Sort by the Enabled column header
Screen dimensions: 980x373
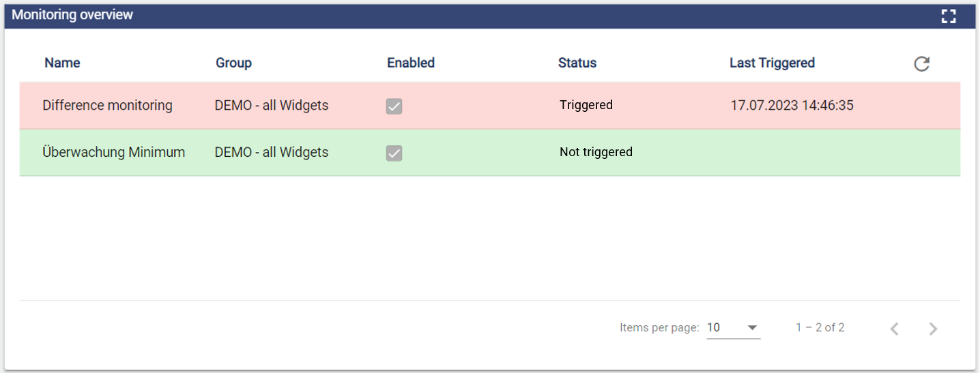pos(410,63)
